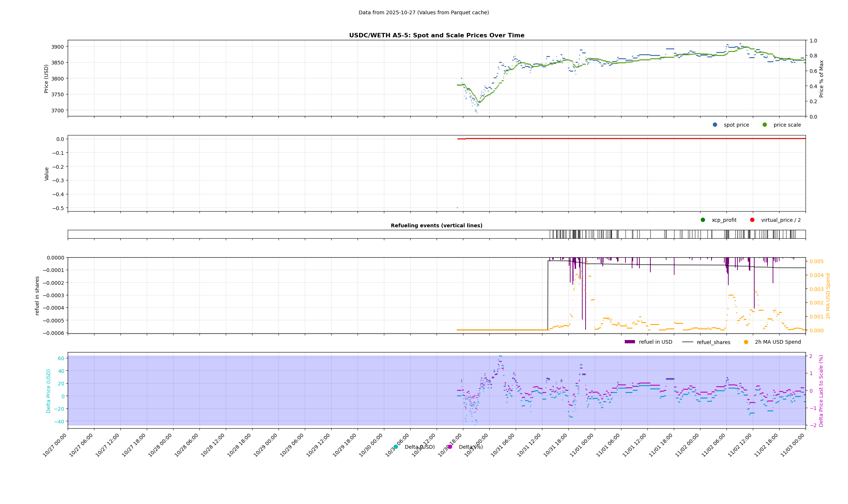The image size is (848, 504).
Task: Click the green xcp_profit legend dot
Action: [x=703, y=220]
